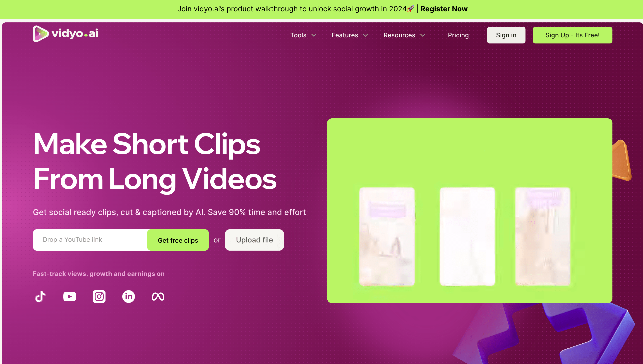Expand the Tools navigation menu
The image size is (643, 364).
tap(303, 35)
